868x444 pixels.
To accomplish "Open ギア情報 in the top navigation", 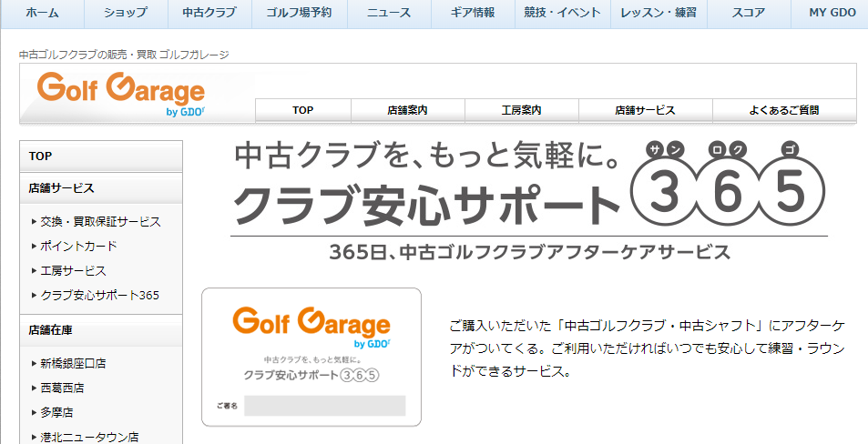I will click(472, 13).
